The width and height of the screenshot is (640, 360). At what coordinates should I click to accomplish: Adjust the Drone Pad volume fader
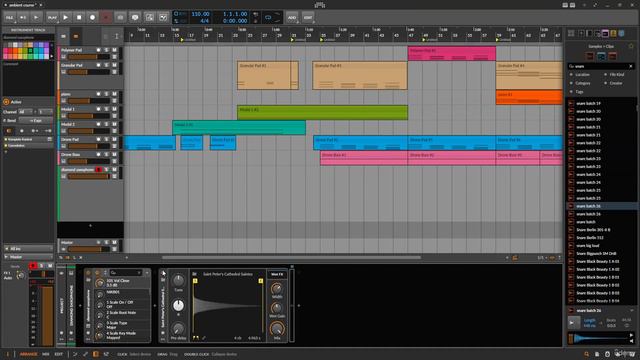click(89, 146)
